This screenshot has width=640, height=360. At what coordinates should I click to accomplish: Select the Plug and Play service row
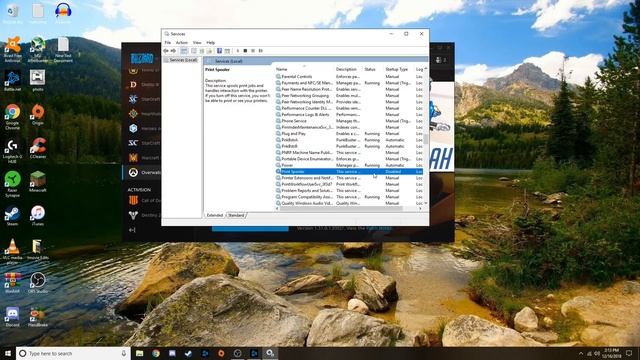[349, 133]
